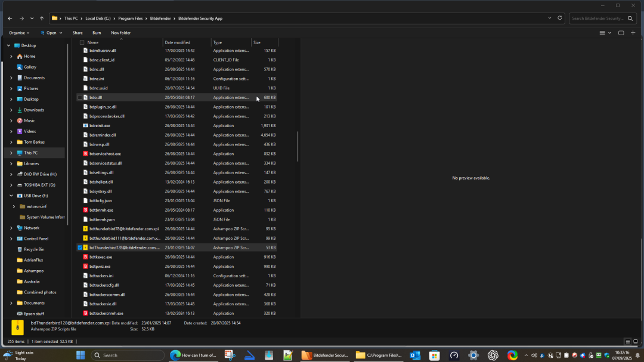The image size is (644, 362).
Task: Select the Tom Barkas folder in sidebar
Action: click(x=34, y=142)
